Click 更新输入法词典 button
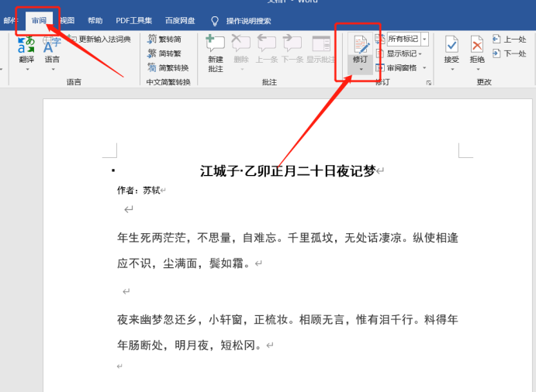Image resolution: width=536 pixels, height=392 pixels. (x=100, y=40)
